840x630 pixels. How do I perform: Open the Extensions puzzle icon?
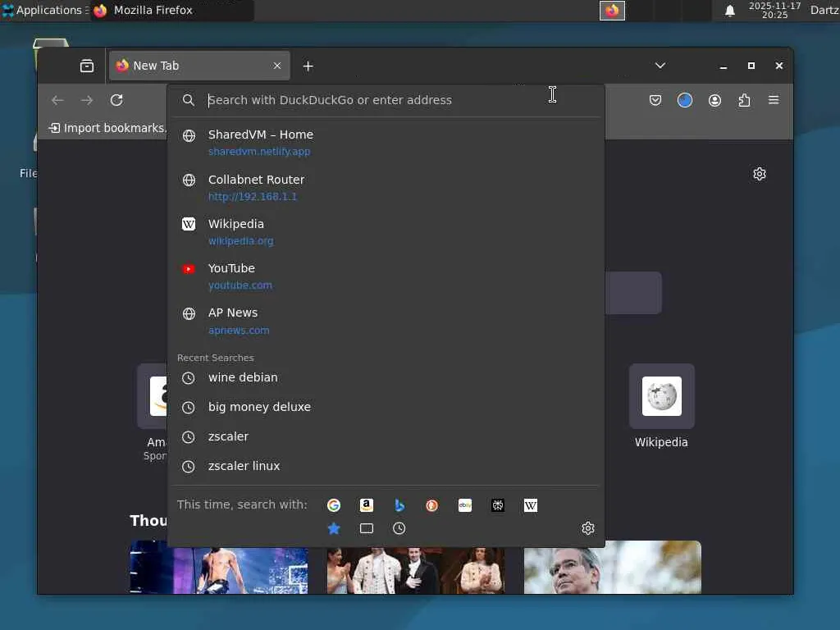pyautogui.click(x=744, y=100)
